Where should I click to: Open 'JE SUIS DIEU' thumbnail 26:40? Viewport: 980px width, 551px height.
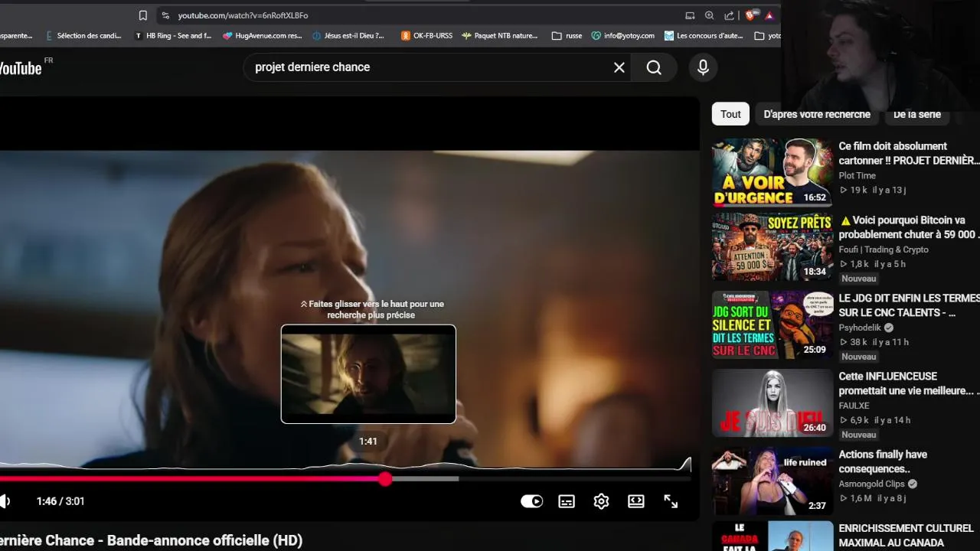(x=772, y=403)
